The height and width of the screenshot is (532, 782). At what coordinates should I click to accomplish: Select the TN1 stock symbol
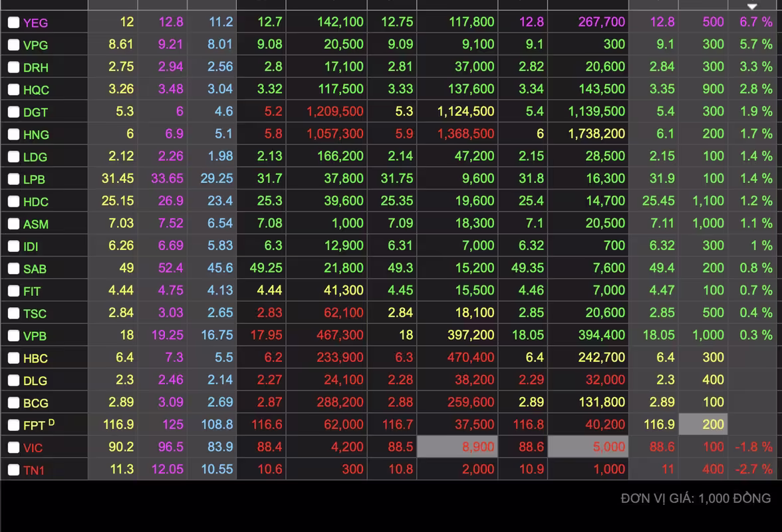[34, 470]
